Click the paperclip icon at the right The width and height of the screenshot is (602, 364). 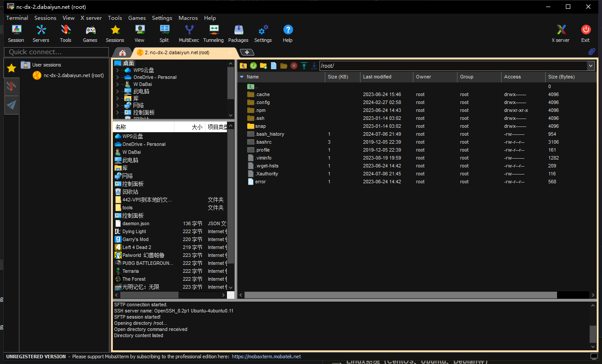tap(592, 52)
